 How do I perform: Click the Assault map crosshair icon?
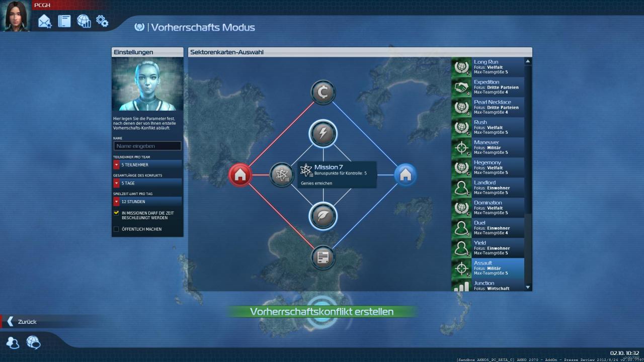coord(461,268)
